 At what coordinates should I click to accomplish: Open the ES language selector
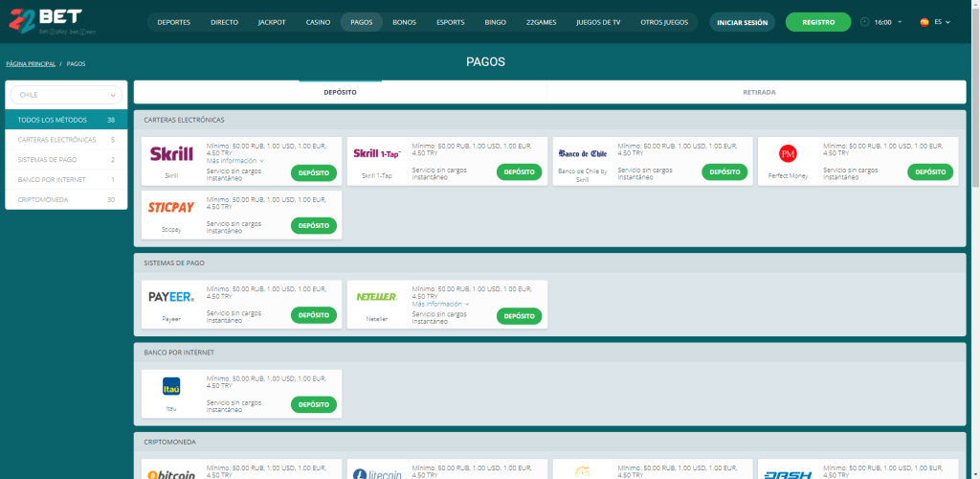point(934,22)
